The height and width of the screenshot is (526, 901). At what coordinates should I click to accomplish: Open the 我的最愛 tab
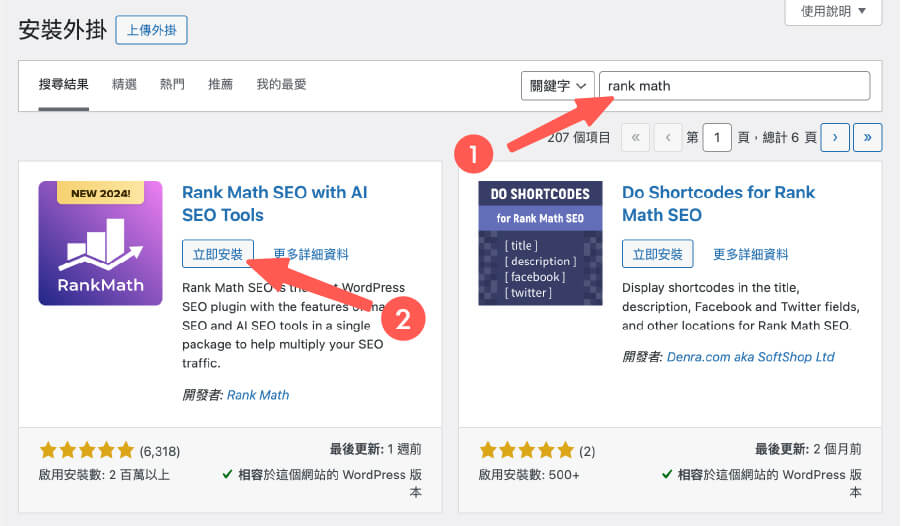(281, 85)
